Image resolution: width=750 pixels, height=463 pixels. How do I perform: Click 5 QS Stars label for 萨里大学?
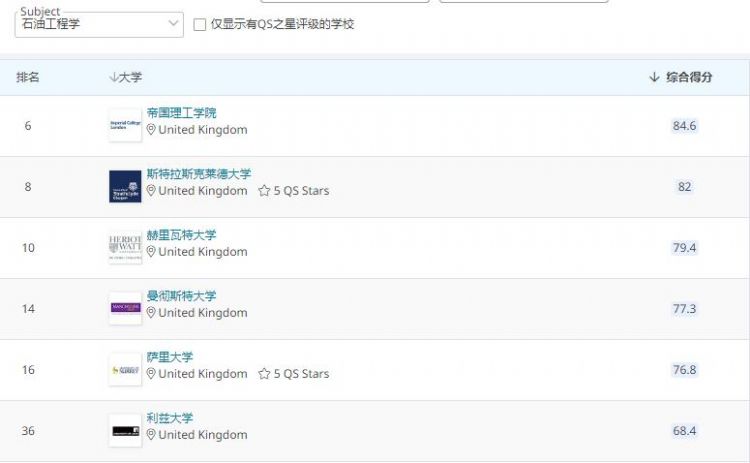coord(301,374)
